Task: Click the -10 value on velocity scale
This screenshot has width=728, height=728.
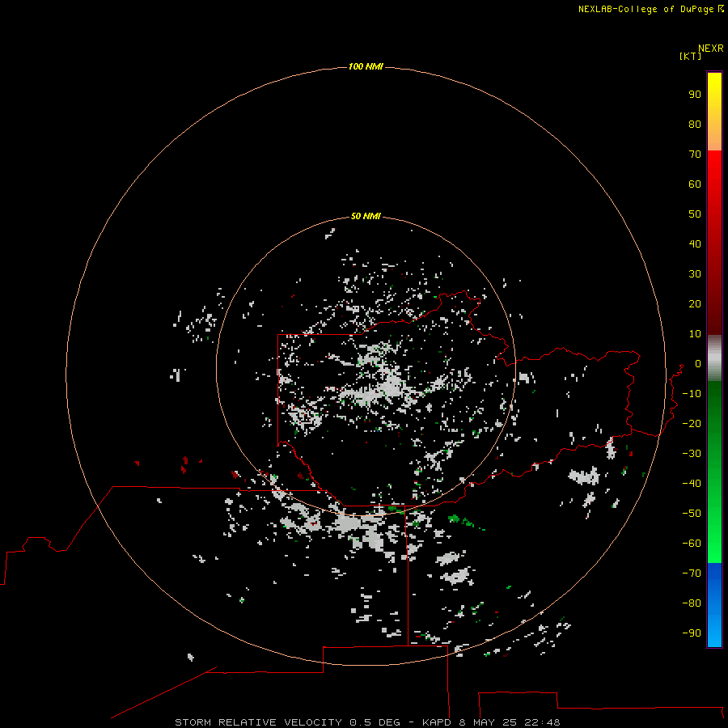Action: coord(692,394)
